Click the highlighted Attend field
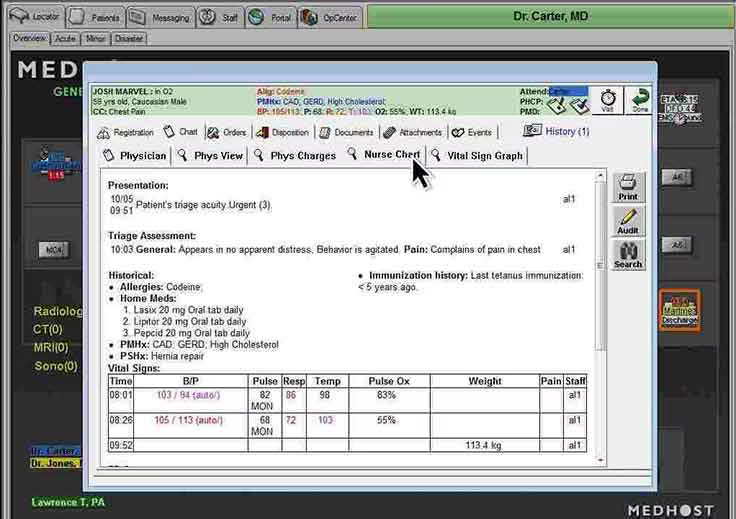The height and width of the screenshot is (519, 736). pos(568,92)
